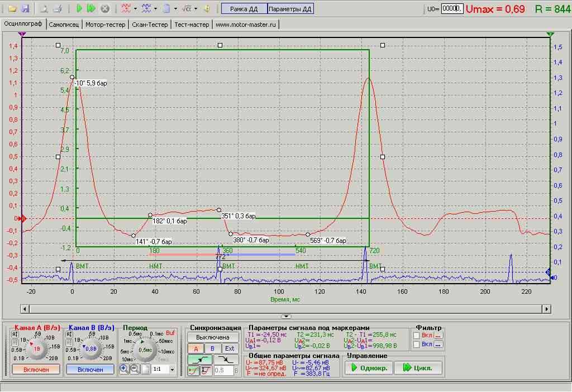The image size is (572, 392).
Task: Click the zoom out magnifier icon
Action: [x=135, y=369]
